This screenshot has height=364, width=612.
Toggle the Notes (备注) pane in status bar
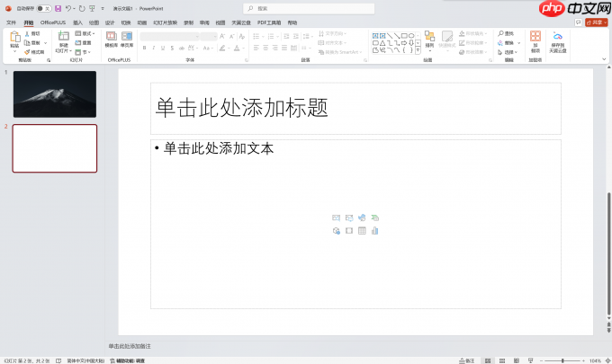tap(467, 360)
